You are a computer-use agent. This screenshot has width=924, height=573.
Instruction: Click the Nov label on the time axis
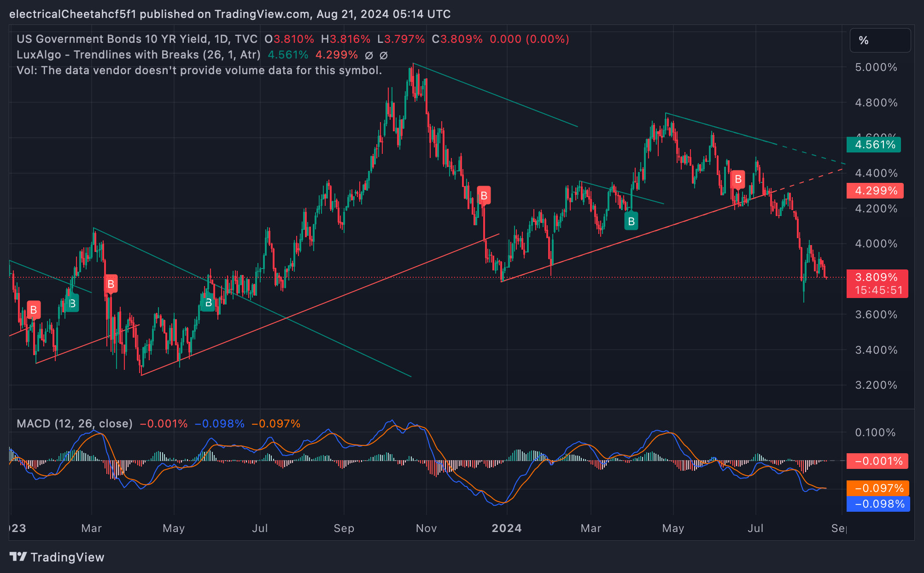pyautogui.click(x=426, y=528)
